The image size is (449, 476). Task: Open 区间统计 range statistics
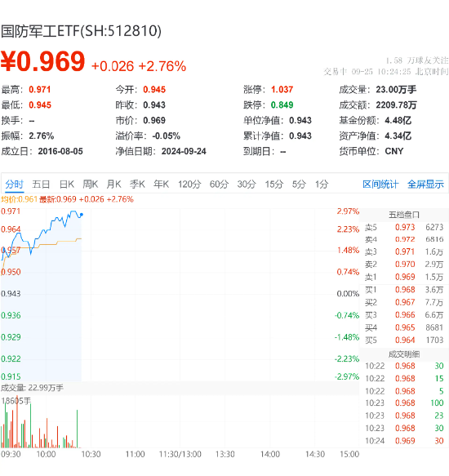380,184
